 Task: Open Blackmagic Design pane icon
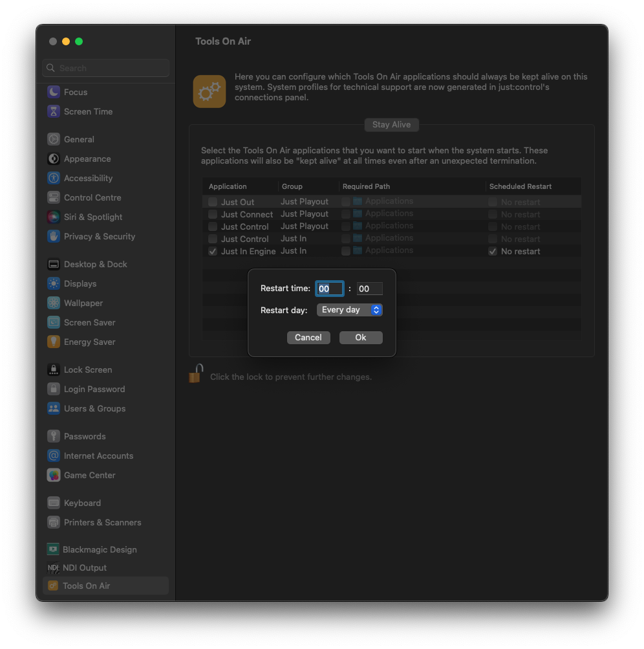click(53, 549)
